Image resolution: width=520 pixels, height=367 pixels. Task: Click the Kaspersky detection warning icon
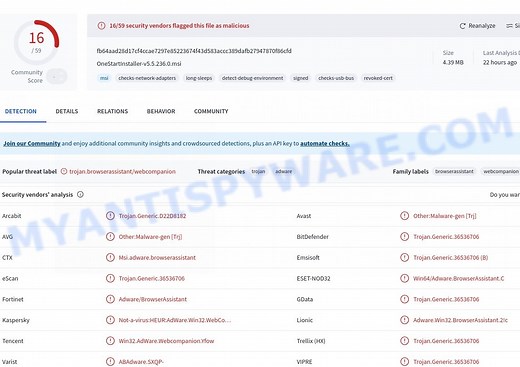(110, 320)
